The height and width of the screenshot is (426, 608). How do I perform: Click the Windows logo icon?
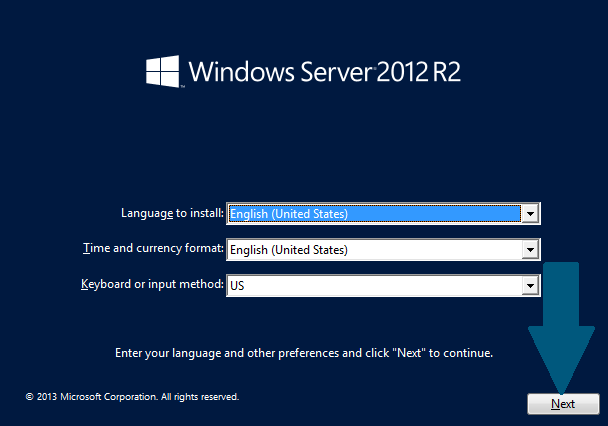click(163, 71)
